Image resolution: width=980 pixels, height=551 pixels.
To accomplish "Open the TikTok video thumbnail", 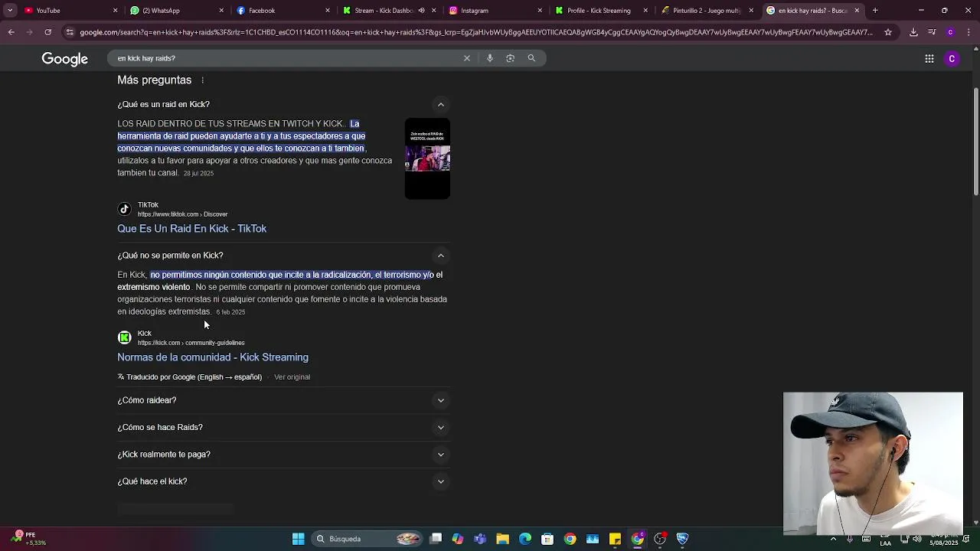I will (427, 158).
